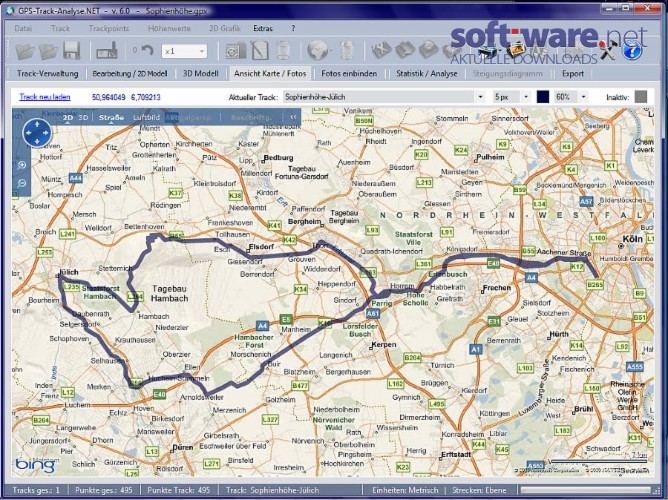This screenshot has width=668, height=500.
Task: Open the Trackpoints menu
Action: [x=109, y=29]
